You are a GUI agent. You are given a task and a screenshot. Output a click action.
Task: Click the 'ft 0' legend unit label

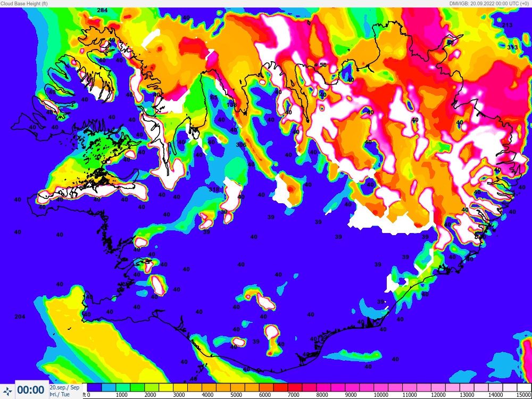point(86,395)
